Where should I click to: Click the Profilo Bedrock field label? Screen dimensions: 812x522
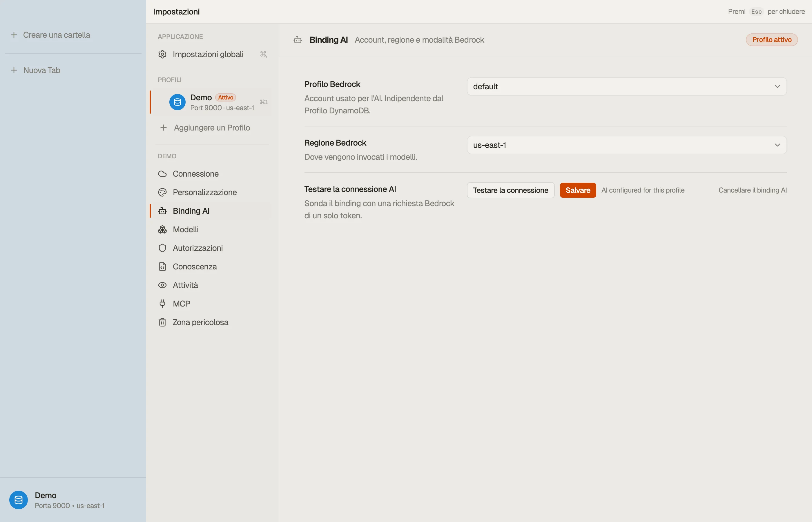[x=332, y=84]
